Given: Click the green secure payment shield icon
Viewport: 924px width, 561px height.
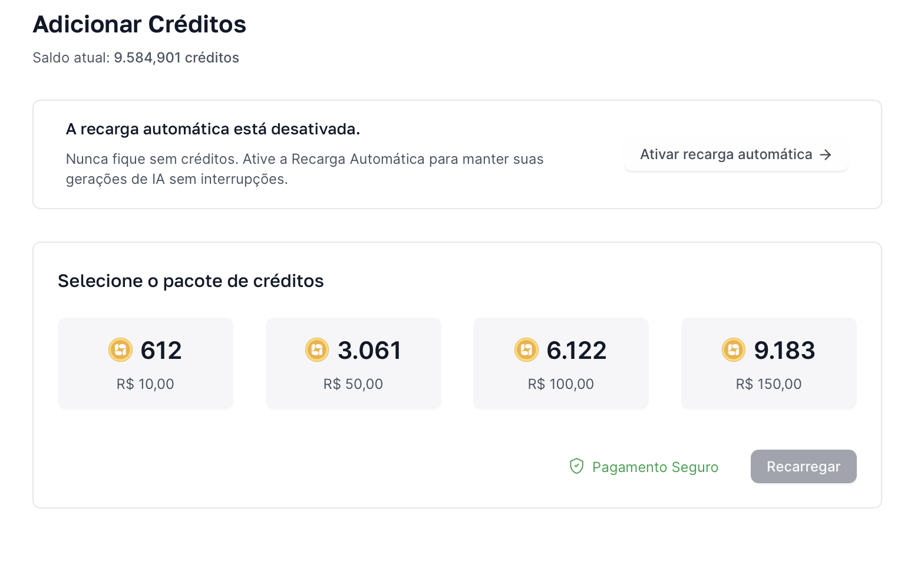Looking at the screenshot, I should 576,467.
